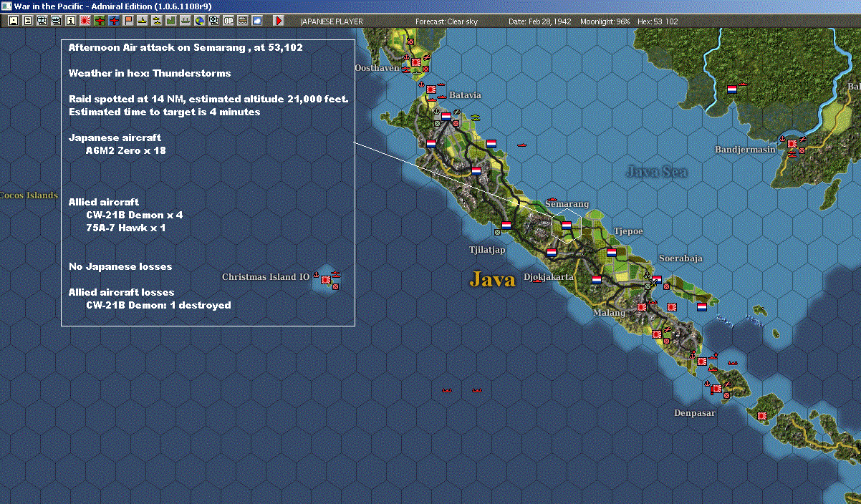The height and width of the screenshot is (504, 861).
Task: Select red plane on green background icon
Action: (x=100, y=21)
